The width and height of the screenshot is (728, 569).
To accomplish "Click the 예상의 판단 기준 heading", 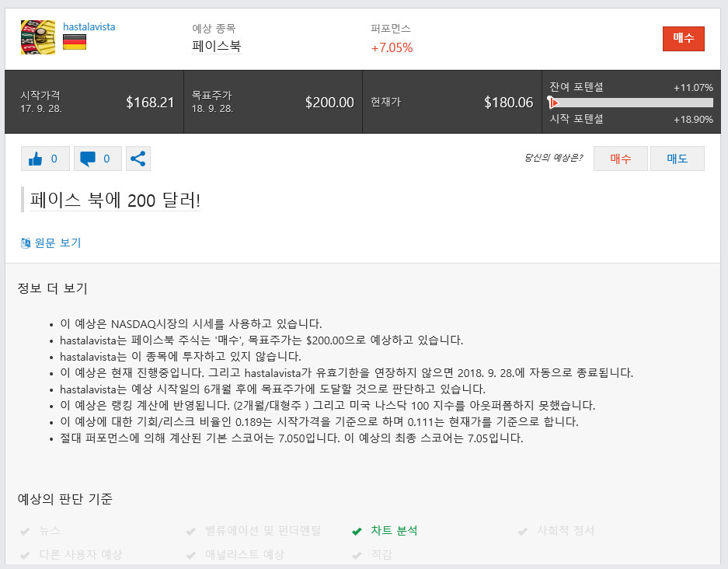I will [65, 499].
